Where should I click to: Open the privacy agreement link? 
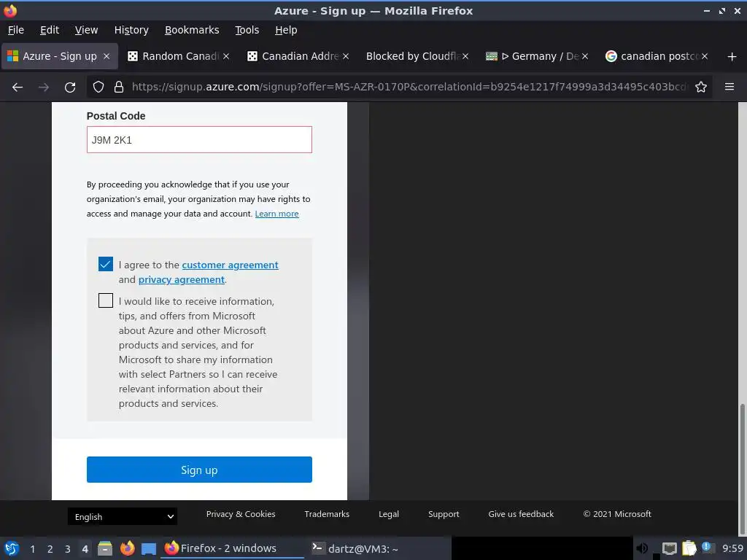coord(182,279)
